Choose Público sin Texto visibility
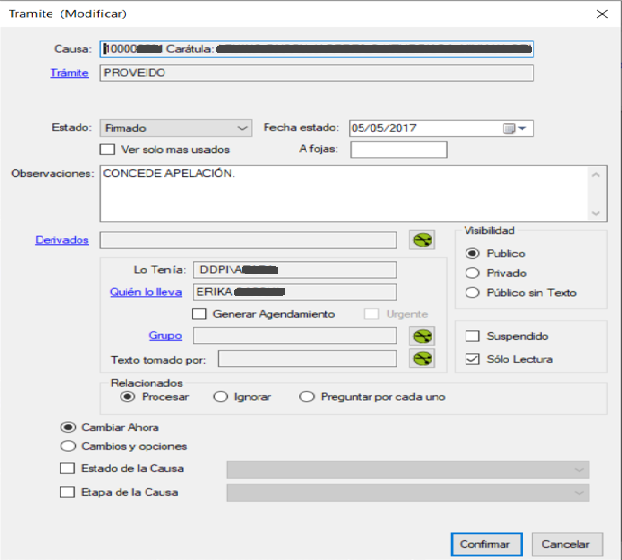 coord(474,293)
